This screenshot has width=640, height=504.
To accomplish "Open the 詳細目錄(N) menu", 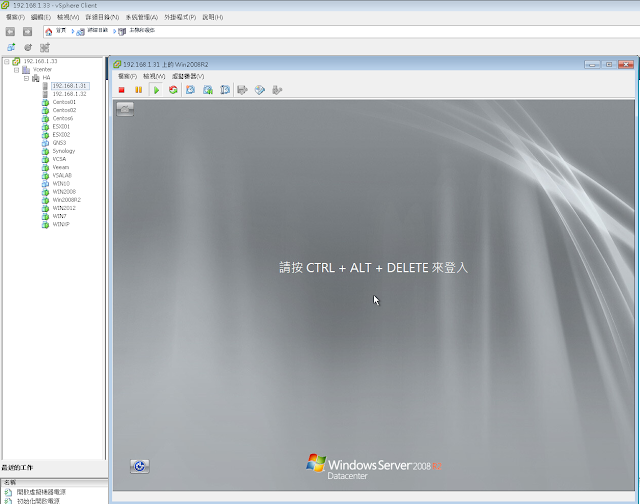I will 102,17.
